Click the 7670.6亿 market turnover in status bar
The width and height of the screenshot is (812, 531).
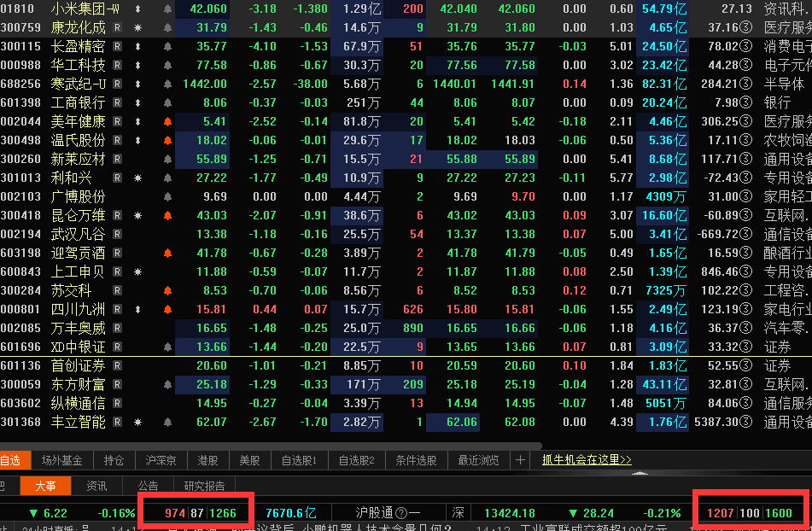291,513
